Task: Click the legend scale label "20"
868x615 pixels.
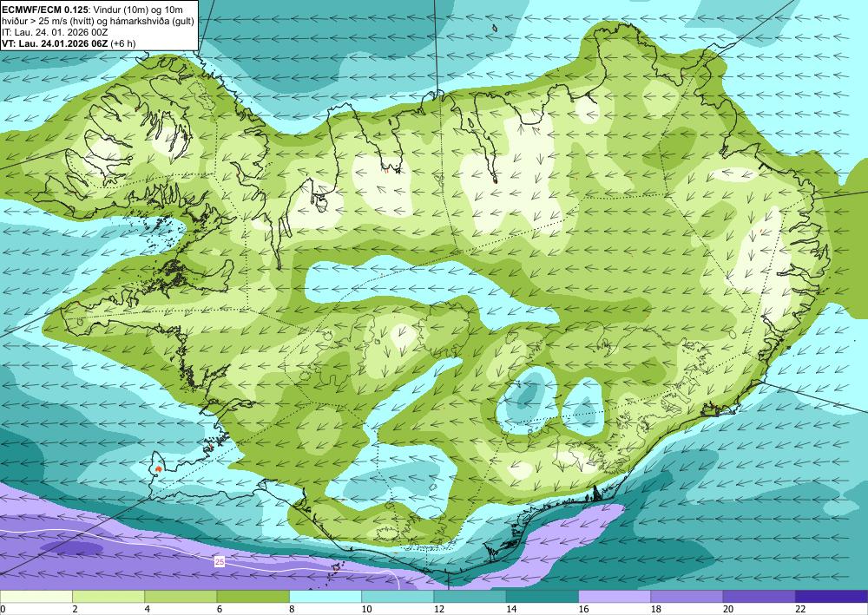Action: (x=728, y=609)
